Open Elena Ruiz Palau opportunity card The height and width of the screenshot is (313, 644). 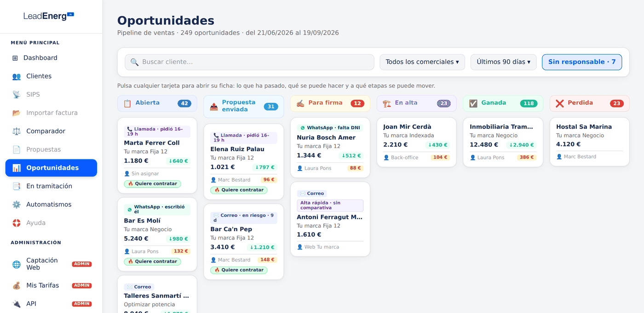point(244,162)
